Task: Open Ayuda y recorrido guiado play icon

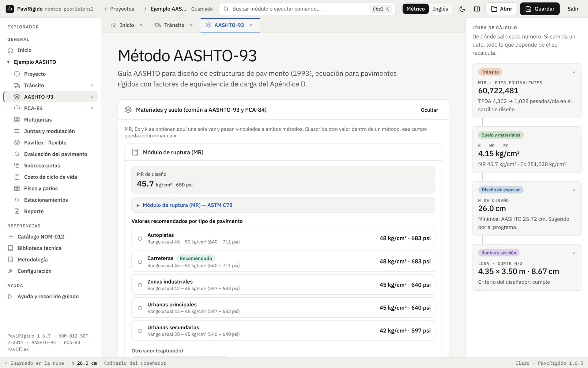Action: click(10, 296)
